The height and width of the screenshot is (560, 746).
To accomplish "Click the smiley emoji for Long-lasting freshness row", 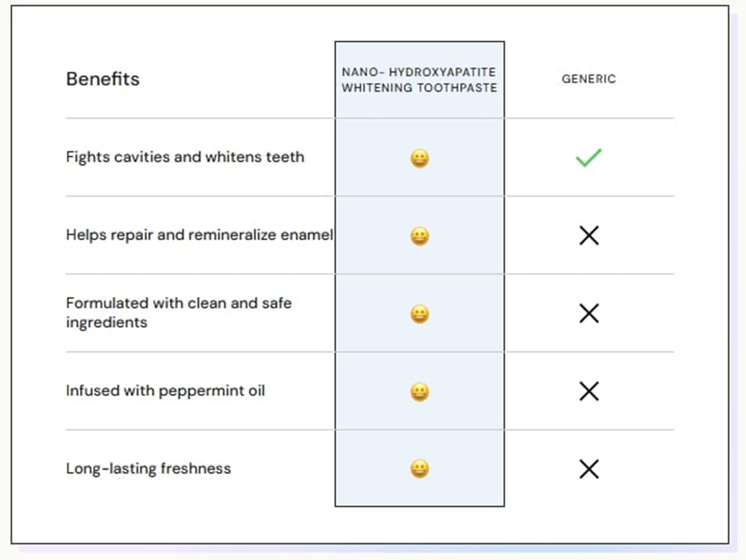I will [x=420, y=469].
